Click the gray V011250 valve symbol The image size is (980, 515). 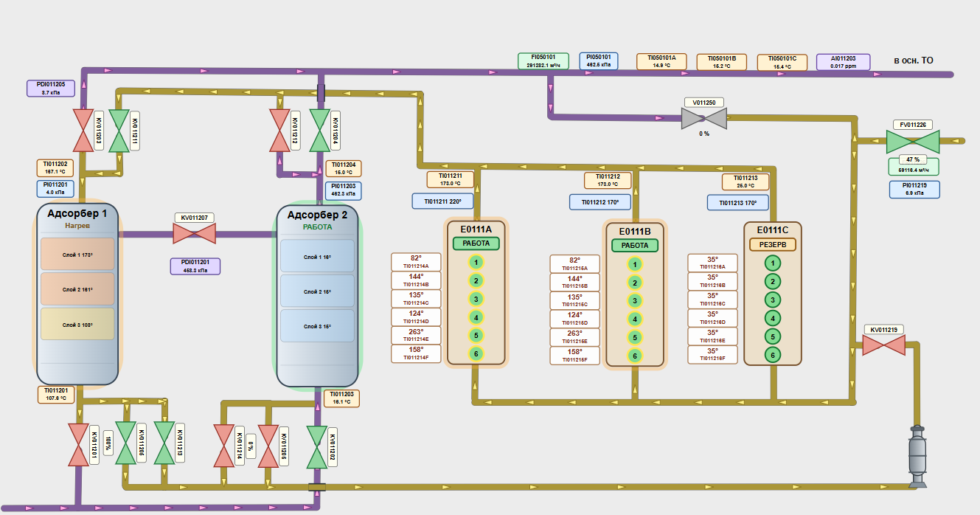pyautogui.click(x=703, y=118)
